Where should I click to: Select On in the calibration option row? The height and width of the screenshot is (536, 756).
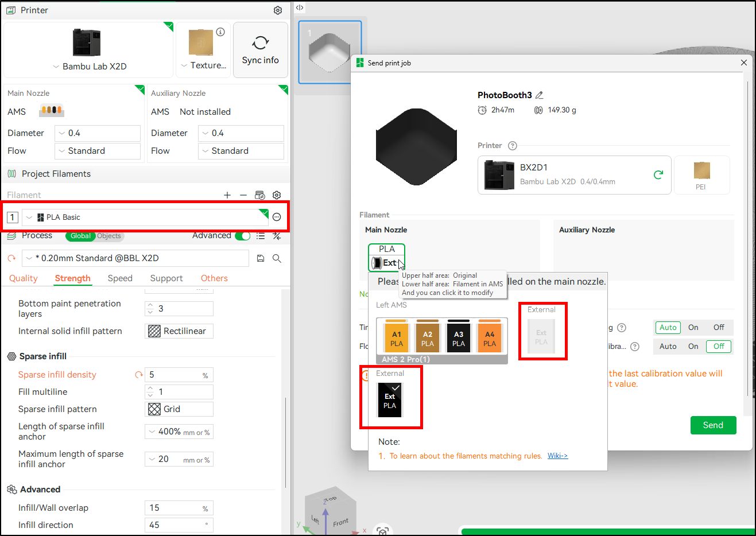[693, 347]
